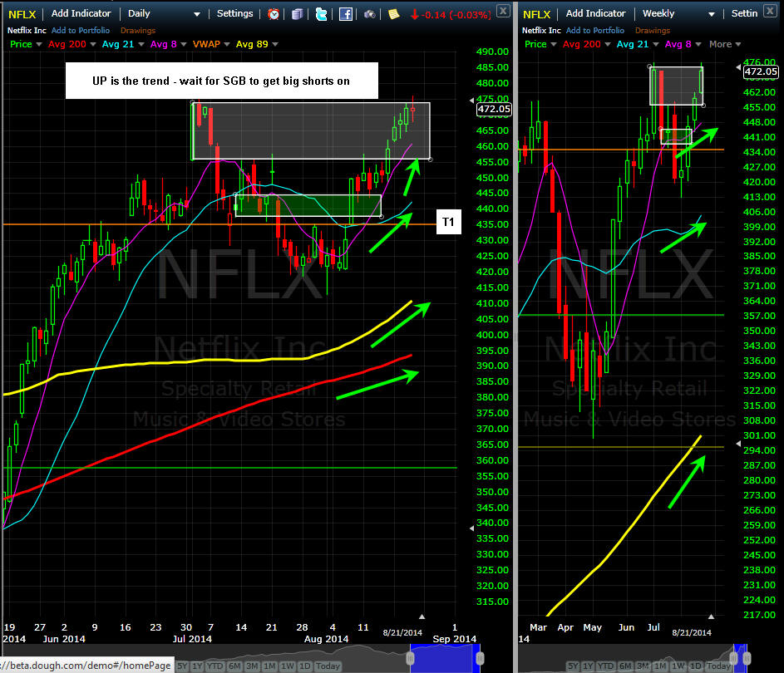The width and height of the screenshot is (784, 673).
Task: Select 1M range in Weekly chart
Action: 660,666
